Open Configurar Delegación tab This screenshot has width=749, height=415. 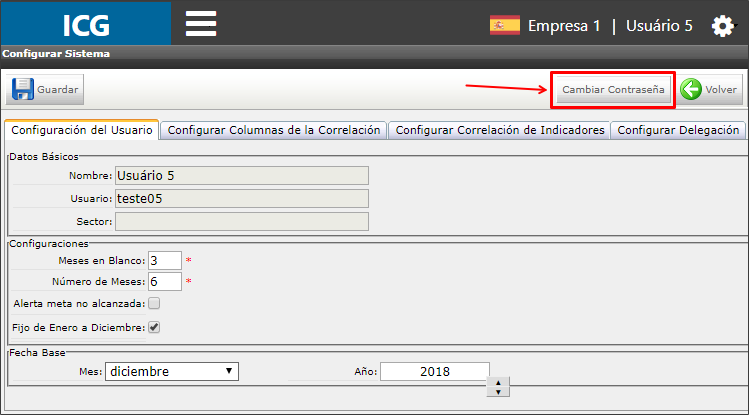click(678, 130)
